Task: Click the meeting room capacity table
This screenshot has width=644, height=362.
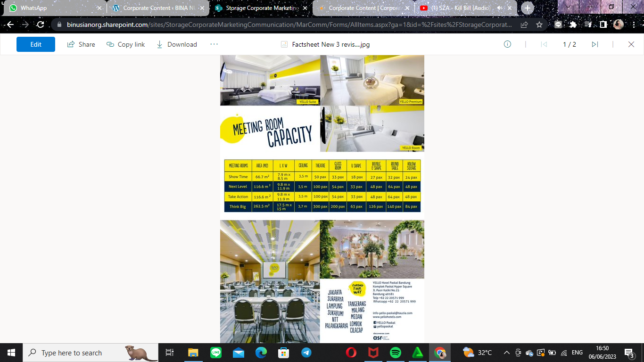Action: 322,186
